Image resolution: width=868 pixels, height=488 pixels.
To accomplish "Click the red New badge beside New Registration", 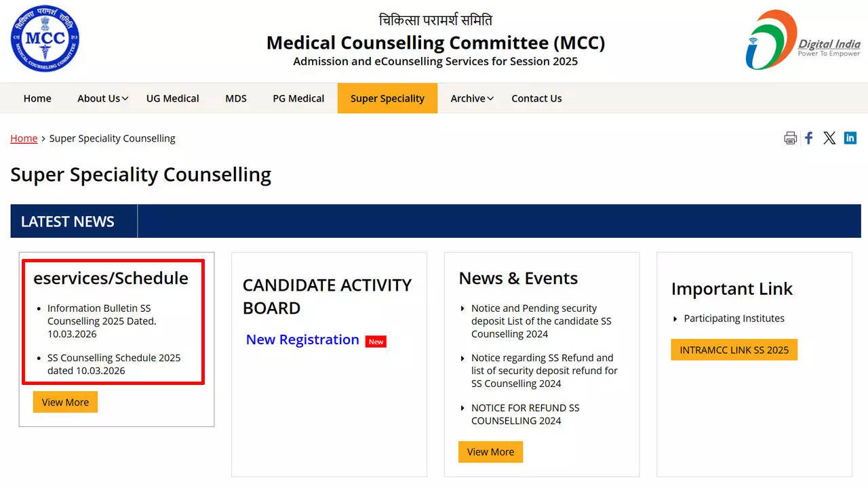I will tap(376, 341).
